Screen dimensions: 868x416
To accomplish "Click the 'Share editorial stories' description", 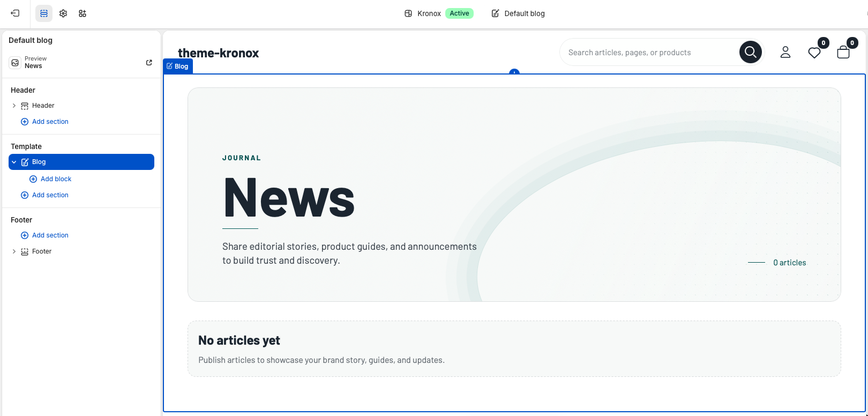I will [349, 254].
